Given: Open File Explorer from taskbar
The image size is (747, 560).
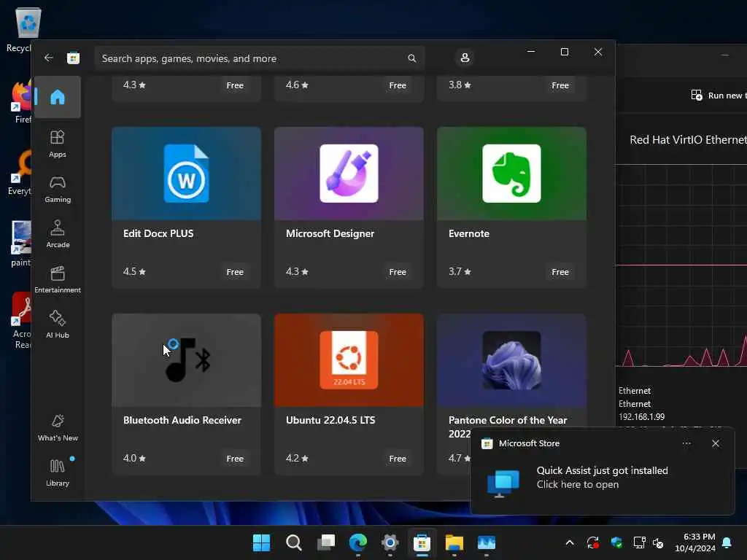Looking at the screenshot, I should tap(454, 542).
